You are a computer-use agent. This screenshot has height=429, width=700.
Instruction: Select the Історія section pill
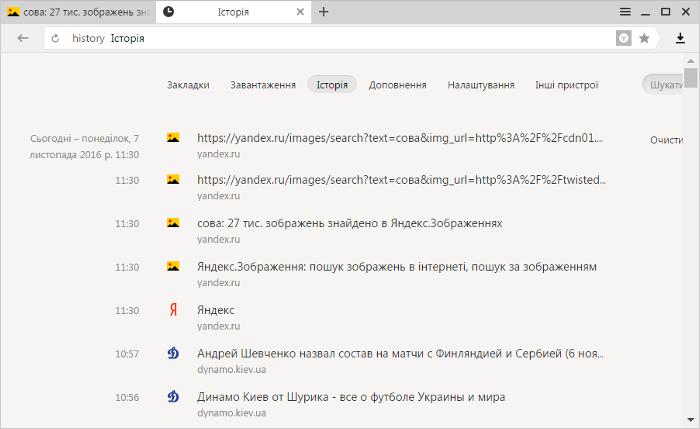click(332, 85)
